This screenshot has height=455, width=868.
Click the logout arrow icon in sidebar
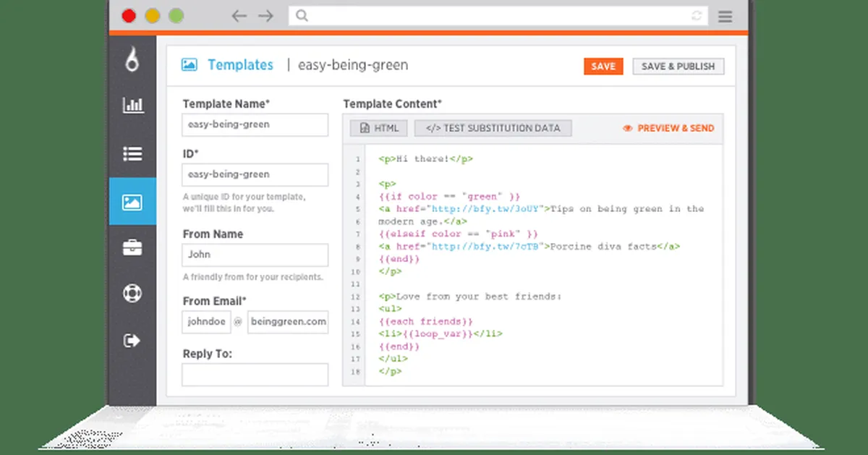click(x=132, y=341)
